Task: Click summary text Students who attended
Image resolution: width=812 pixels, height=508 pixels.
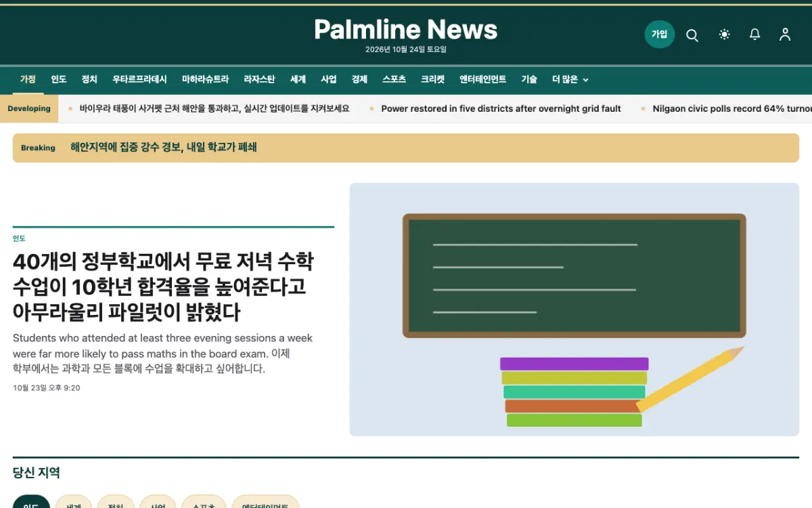Action: point(163,354)
